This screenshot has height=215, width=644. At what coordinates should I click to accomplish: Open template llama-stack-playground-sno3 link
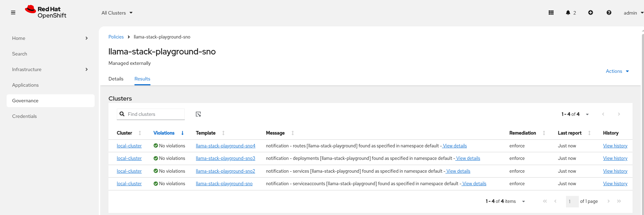(225, 158)
